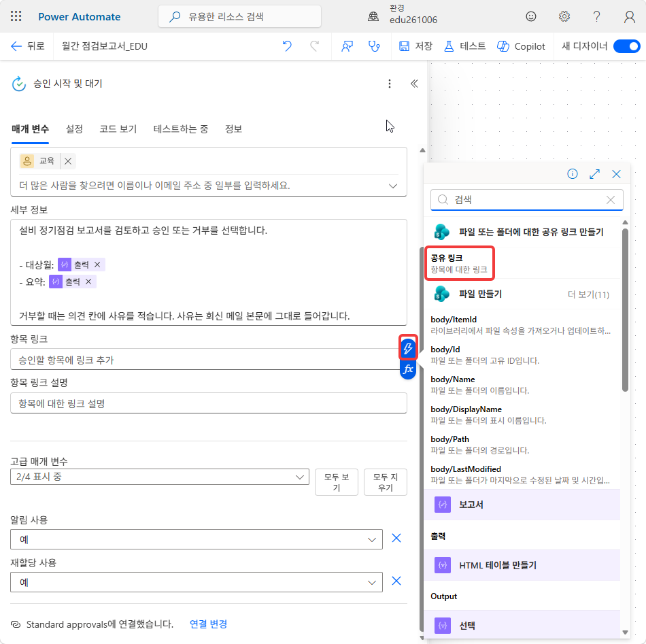This screenshot has width=646, height=644.
Task: Switch to the 매개 변수 tab
Action: (30, 129)
